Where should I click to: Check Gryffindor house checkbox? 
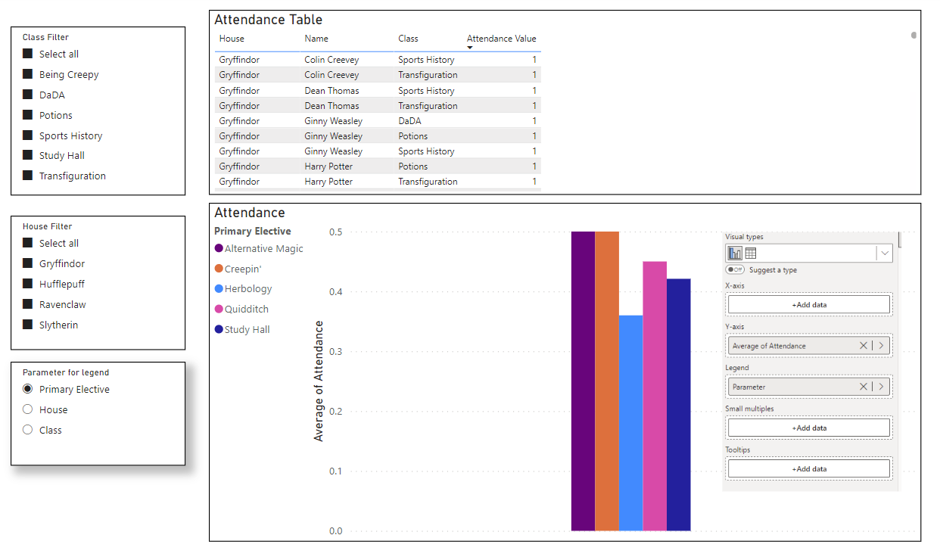click(x=28, y=263)
